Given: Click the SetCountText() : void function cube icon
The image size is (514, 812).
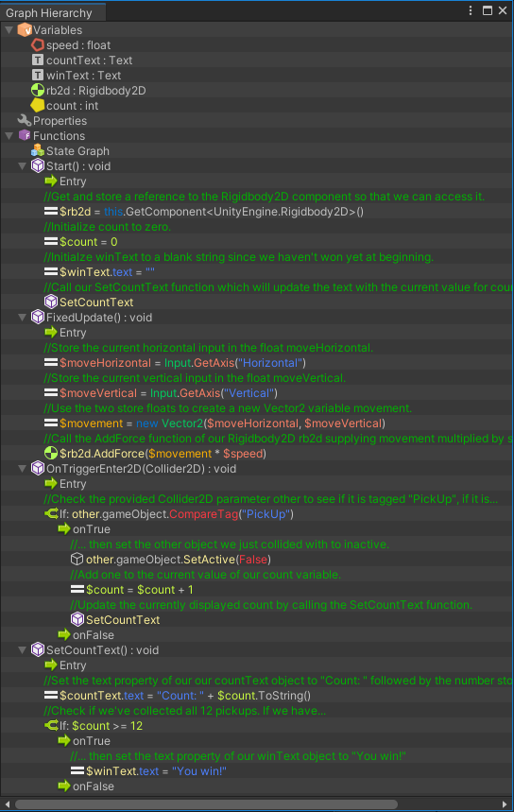Looking at the screenshot, I should pos(38,649).
